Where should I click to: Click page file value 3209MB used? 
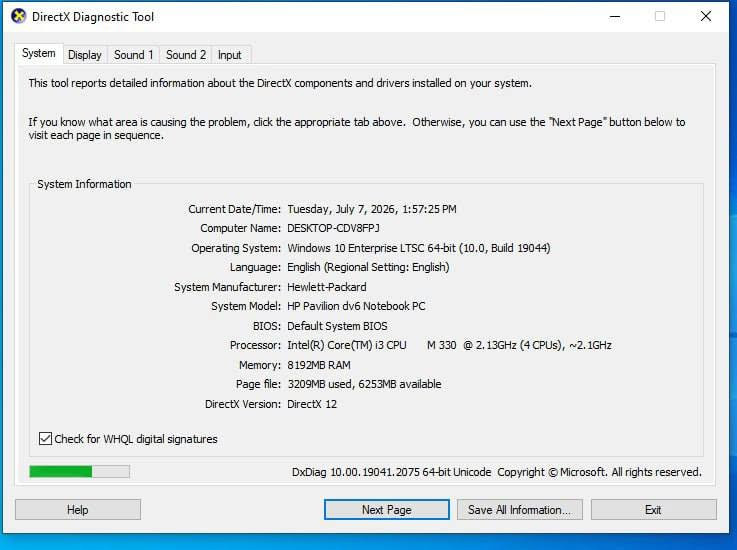point(364,384)
